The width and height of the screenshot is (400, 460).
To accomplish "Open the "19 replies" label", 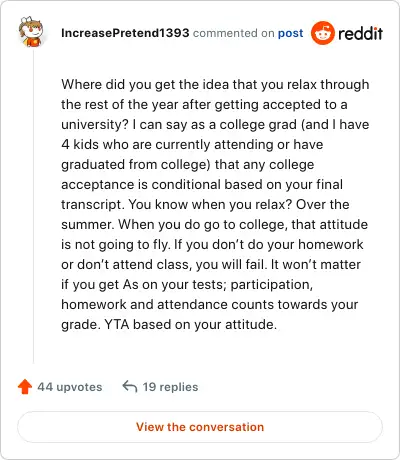I will point(170,387).
